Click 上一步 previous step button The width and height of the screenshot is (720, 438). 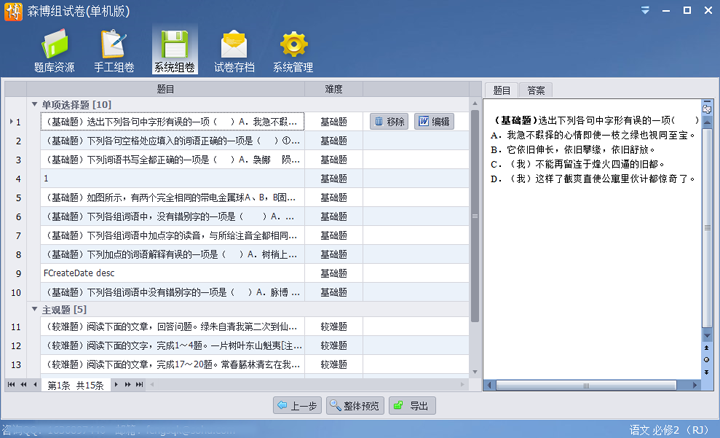pos(295,406)
